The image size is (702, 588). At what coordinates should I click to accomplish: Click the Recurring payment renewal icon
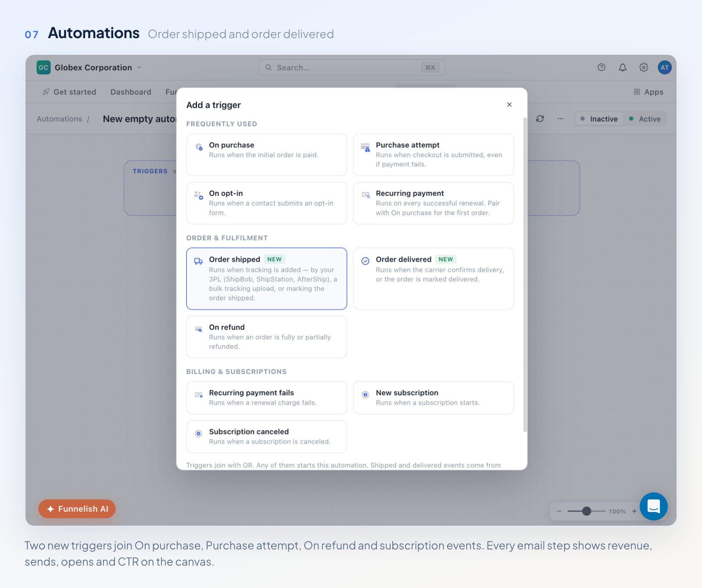[x=365, y=195]
